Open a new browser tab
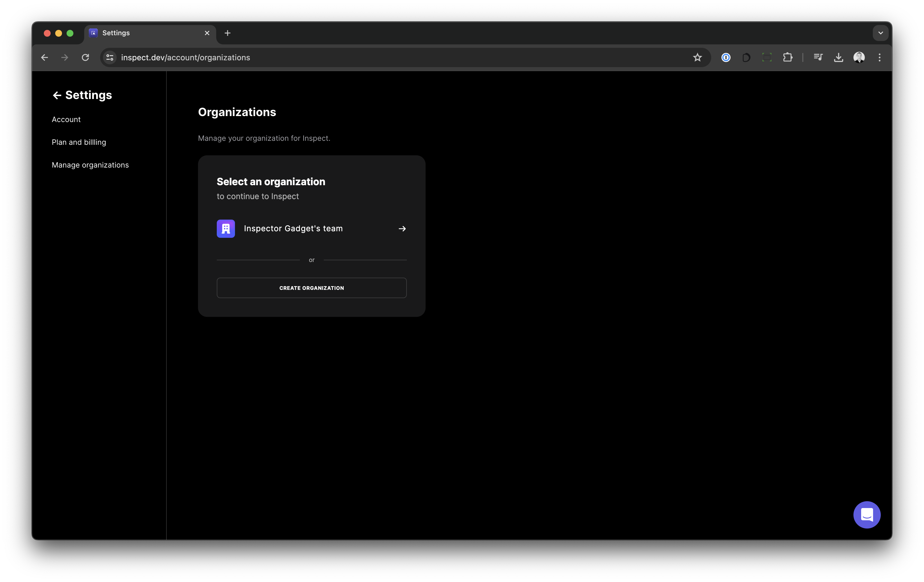Viewport: 924px width, 582px height. [x=228, y=33]
